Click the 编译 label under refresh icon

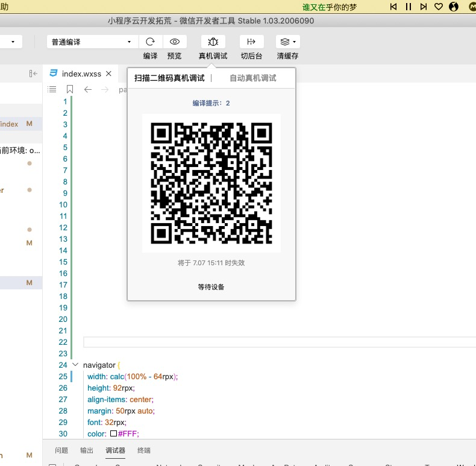151,56
